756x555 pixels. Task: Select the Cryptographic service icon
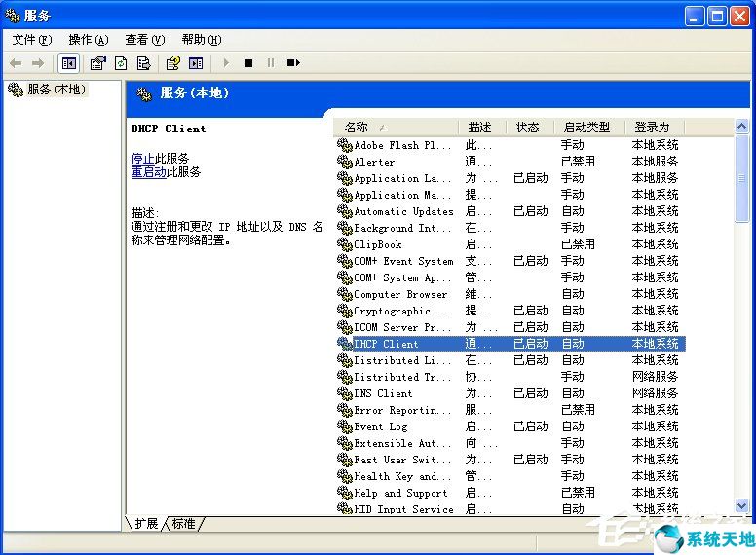[344, 311]
